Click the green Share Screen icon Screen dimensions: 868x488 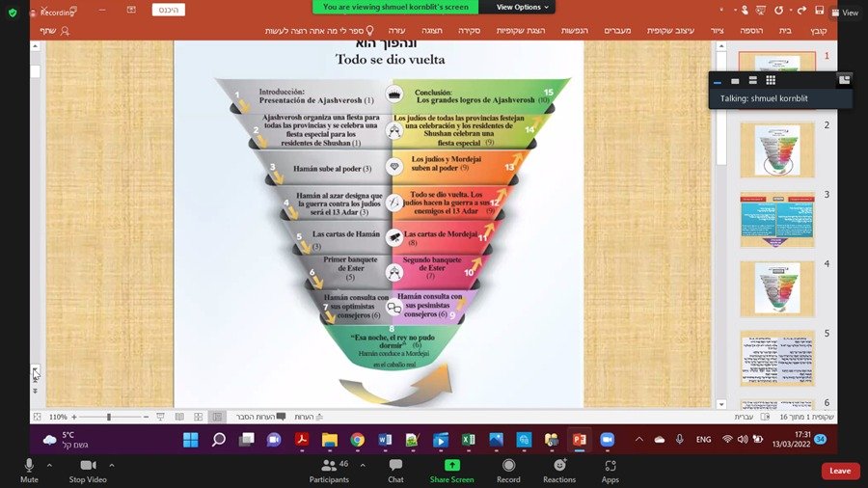tap(451, 467)
